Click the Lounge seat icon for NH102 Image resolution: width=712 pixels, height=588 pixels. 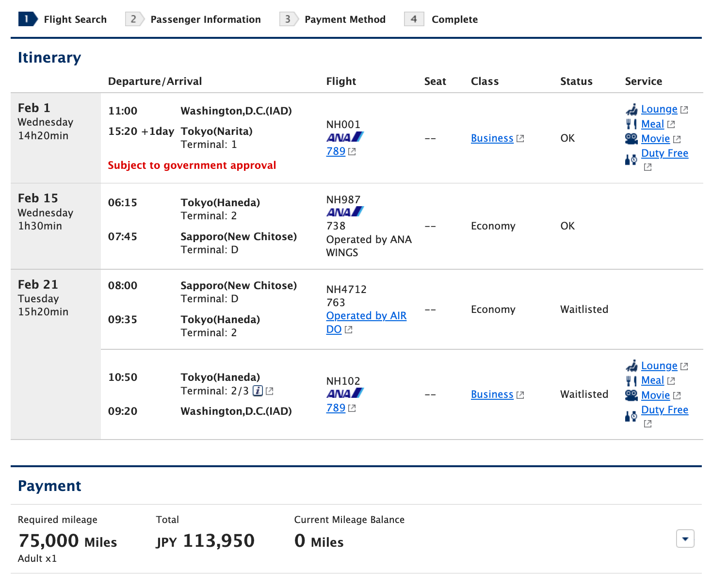631,366
